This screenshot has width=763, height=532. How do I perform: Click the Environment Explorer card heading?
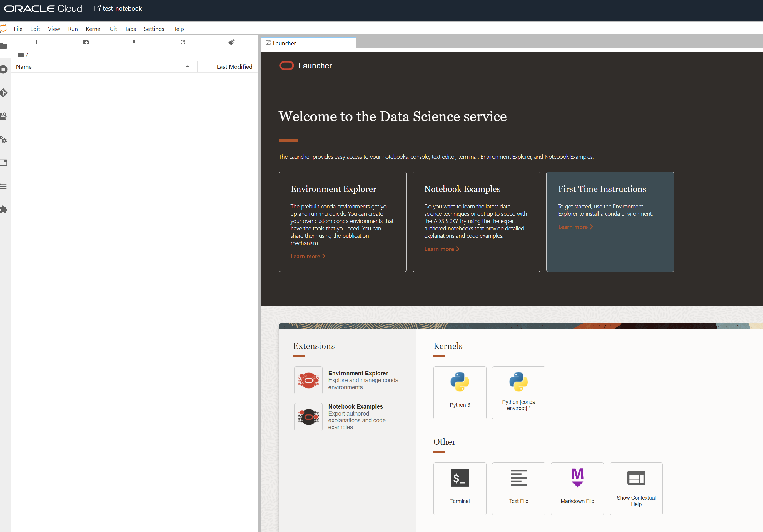[333, 189]
